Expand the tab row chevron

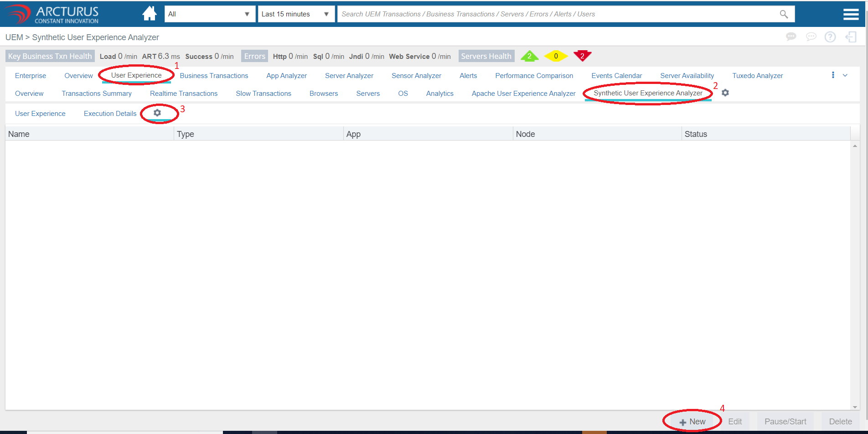[845, 75]
